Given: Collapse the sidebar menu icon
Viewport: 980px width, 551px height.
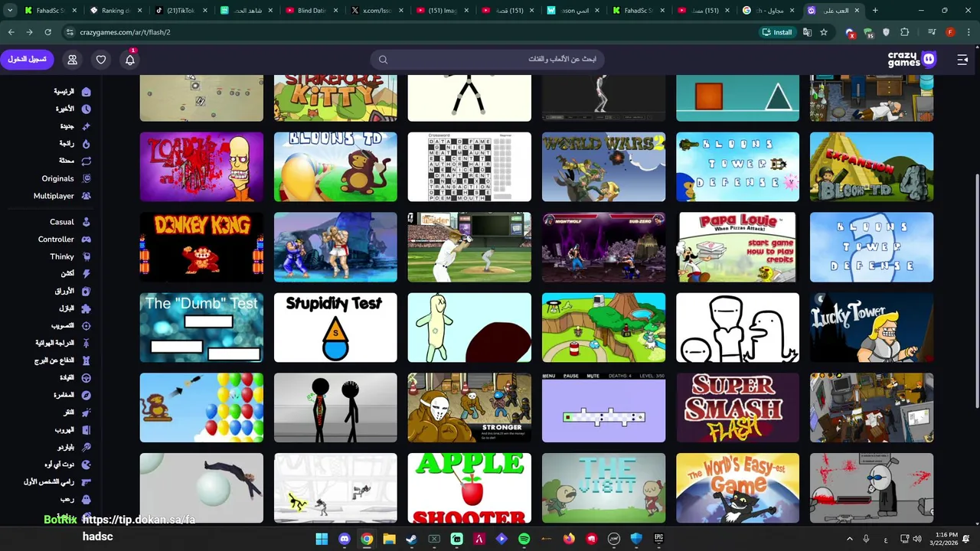Looking at the screenshot, I should (x=962, y=60).
